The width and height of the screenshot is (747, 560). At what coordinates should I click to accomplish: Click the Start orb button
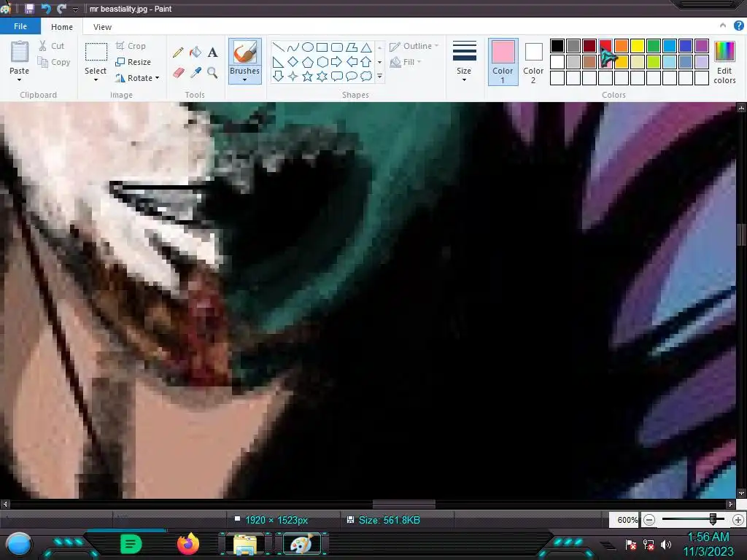(19, 544)
